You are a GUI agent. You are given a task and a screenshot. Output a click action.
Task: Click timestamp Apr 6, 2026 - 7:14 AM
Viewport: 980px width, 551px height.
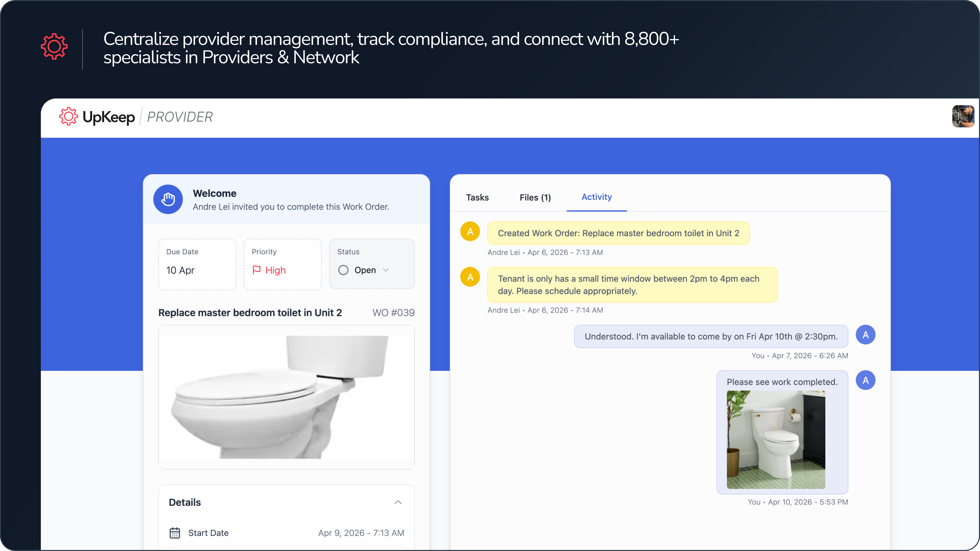(x=565, y=310)
